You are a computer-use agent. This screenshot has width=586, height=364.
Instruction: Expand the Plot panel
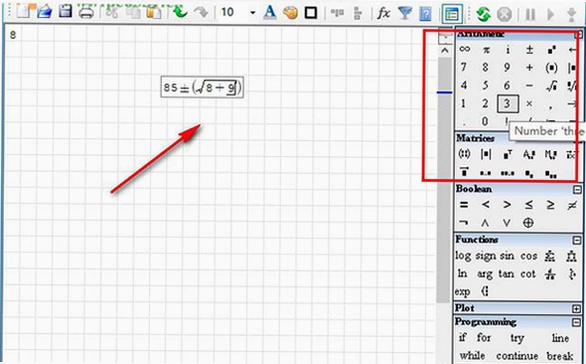coord(576,309)
